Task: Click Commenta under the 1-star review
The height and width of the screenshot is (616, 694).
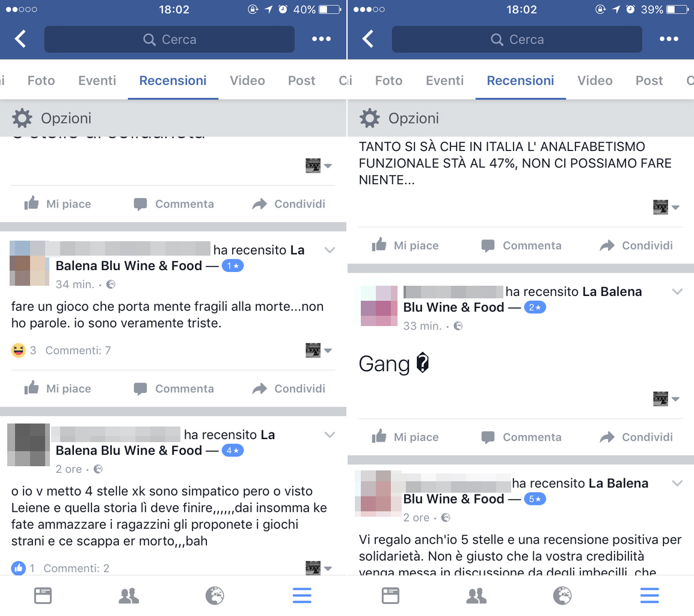Action: 174,389
